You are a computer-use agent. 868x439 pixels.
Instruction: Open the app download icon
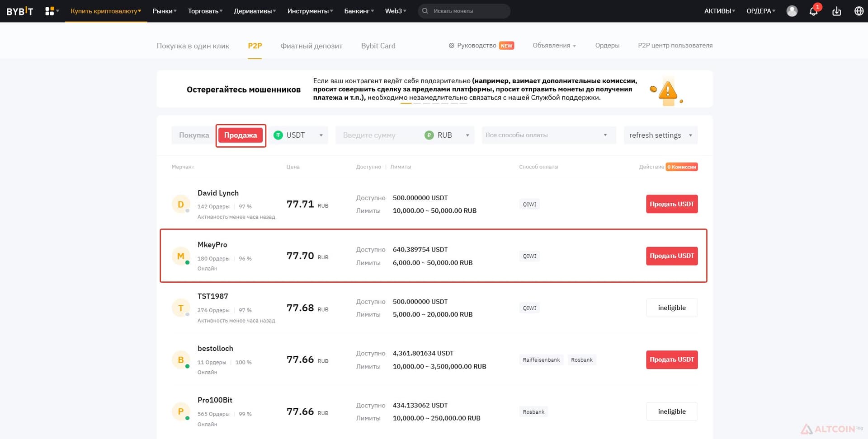pyautogui.click(x=837, y=11)
